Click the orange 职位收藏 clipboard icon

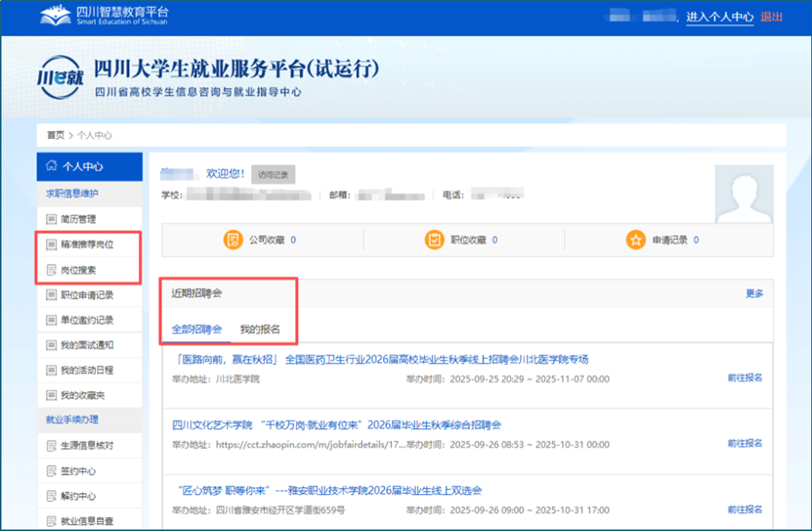click(x=434, y=240)
